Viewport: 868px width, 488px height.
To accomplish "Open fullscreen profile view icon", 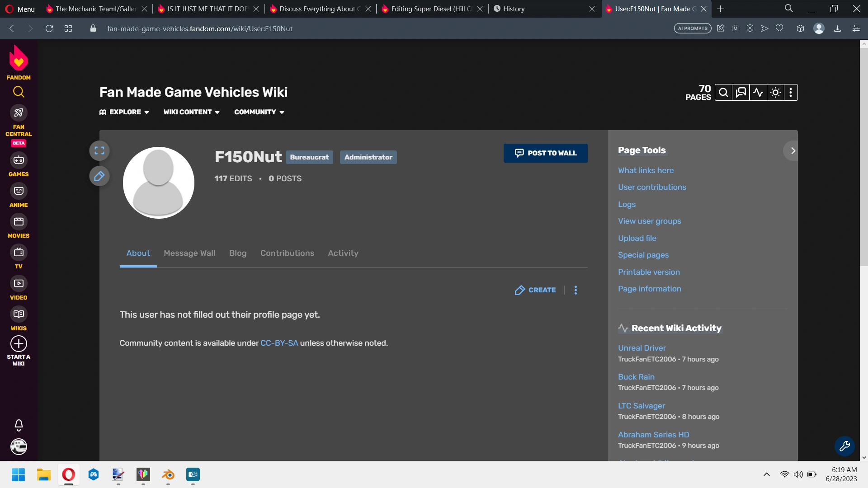I will [x=99, y=150].
